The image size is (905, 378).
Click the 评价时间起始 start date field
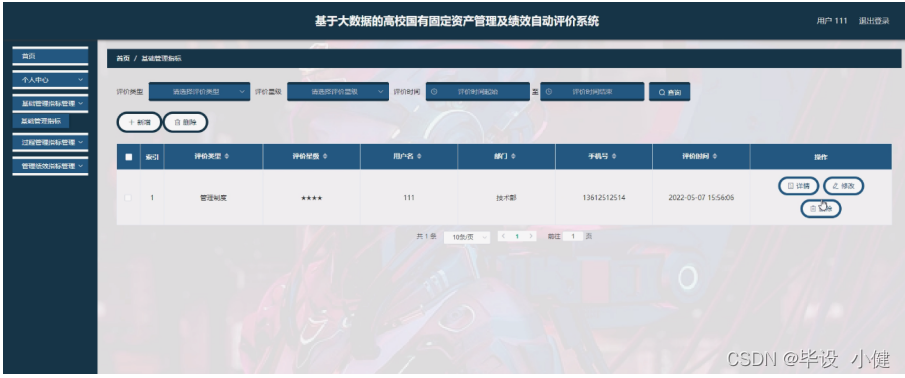(x=478, y=92)
